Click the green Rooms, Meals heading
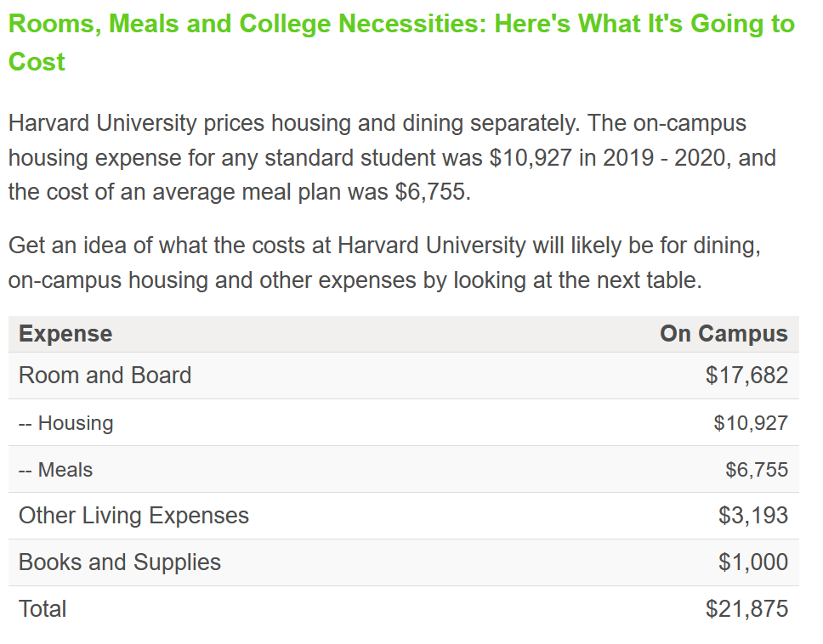The image size is (823, 644). (x=401, y=42)
